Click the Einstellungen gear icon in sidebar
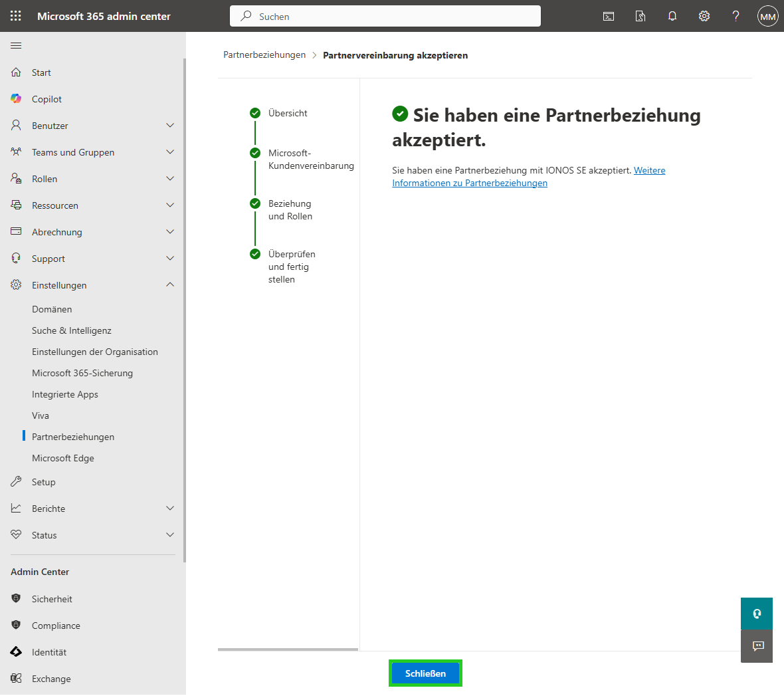The height and width of the screenshot is (696, 784). click(16, 285)
